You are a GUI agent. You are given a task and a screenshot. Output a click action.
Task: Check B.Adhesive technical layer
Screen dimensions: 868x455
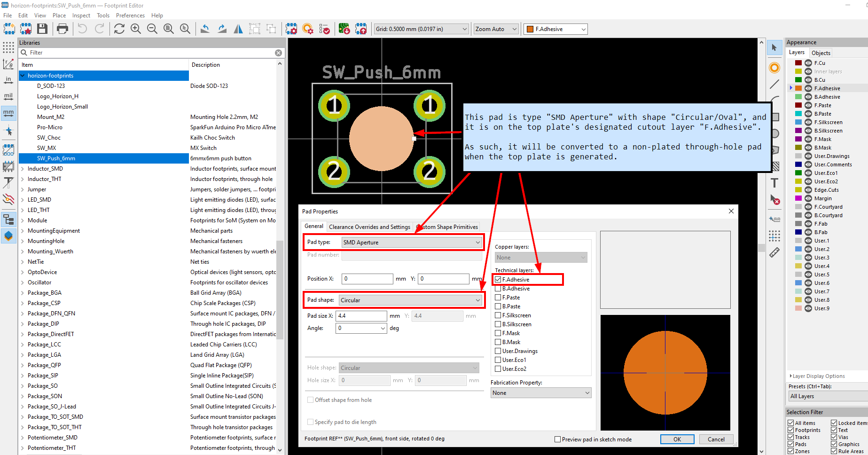(498, 289)
